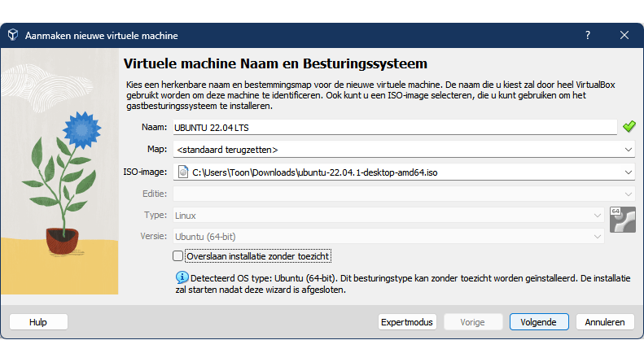Click the green valid-name checkmark icon
Viewport: 644px width, 362px height.
coord(629,127)
